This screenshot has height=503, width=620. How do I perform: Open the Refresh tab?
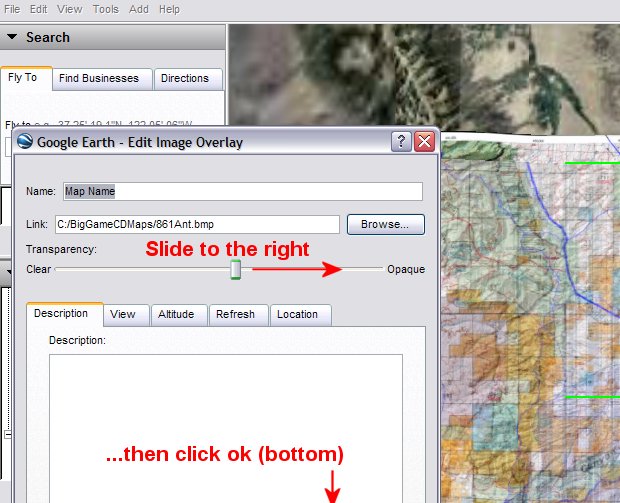(x=238, y=315)
